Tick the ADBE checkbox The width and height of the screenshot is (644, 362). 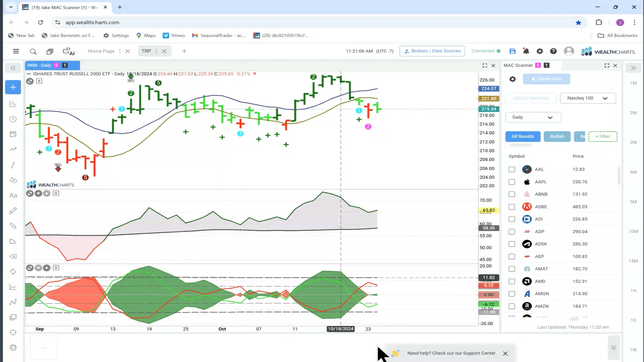pos(512,207)
